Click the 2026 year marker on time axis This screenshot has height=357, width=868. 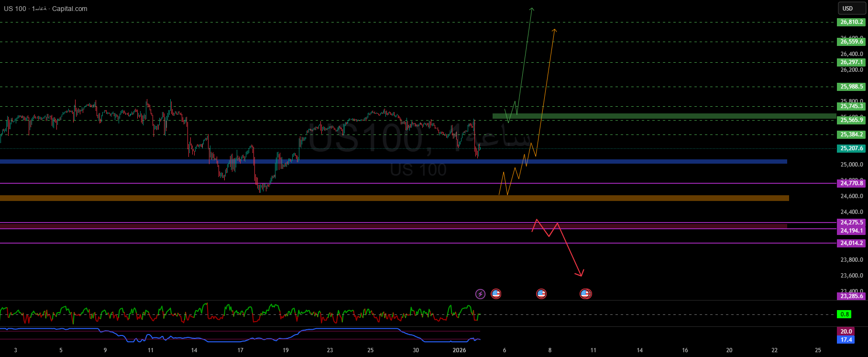pos(459,350)
